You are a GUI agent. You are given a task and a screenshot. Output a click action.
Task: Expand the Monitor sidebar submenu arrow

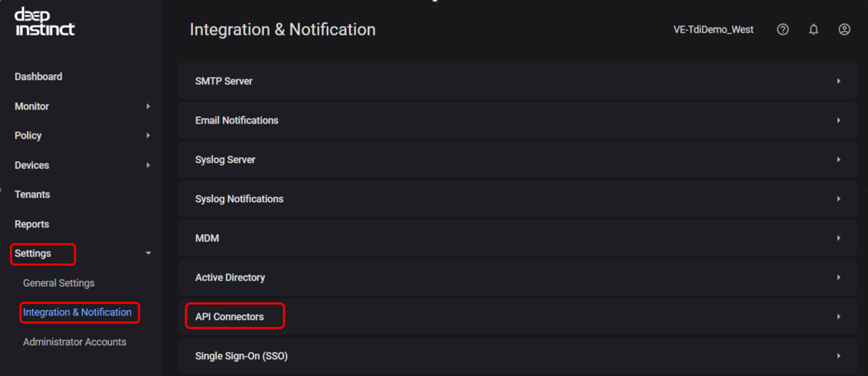click(x=148, y=106)
